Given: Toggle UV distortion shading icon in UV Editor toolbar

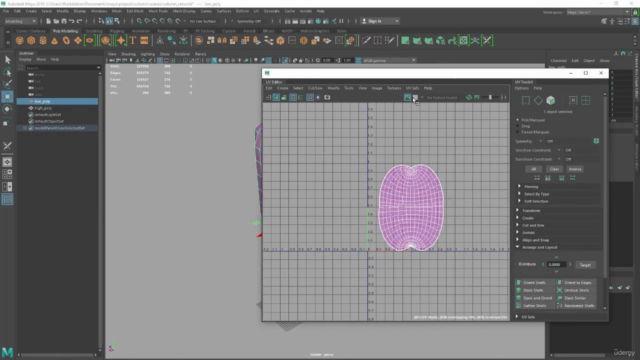Looking at the screenshot, I should 284,98.
